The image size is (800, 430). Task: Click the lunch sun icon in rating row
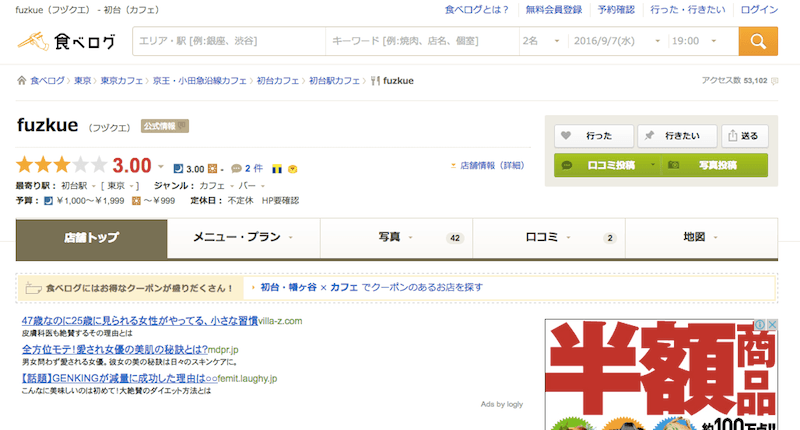212,169
